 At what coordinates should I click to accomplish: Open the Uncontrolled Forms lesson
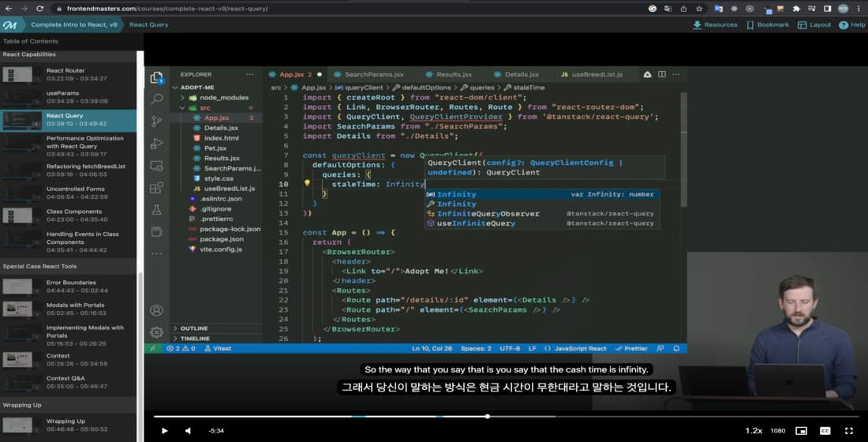click(x=68, y=193)
